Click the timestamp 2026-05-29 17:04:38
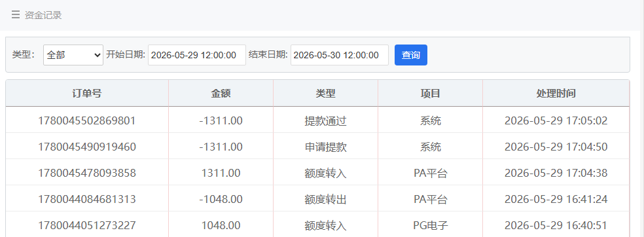This screenshot has height=237, width=644. click(x=556, y=173)
